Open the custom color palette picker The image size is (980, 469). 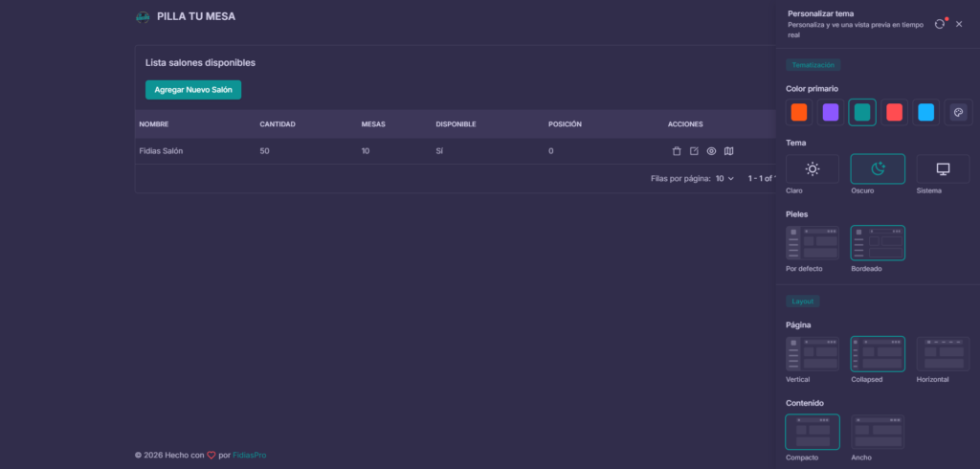pyautogui.click(x=958, y=112)
